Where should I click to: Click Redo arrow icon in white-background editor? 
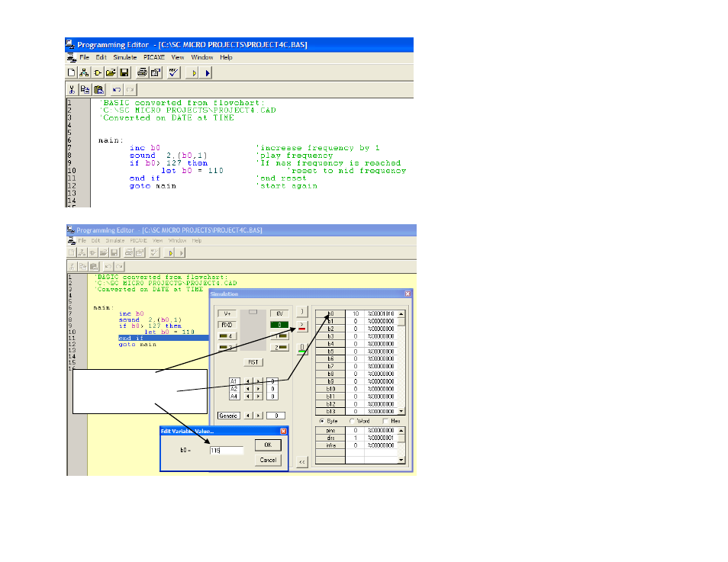130,89
